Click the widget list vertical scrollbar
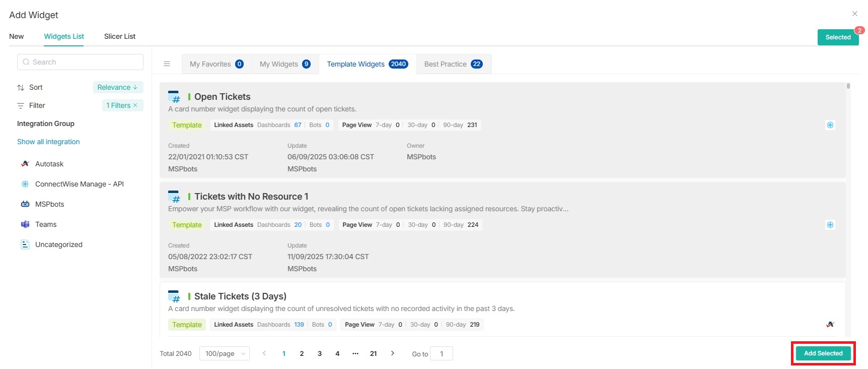This screenshot has width=868, height=369. pos(848,86)
